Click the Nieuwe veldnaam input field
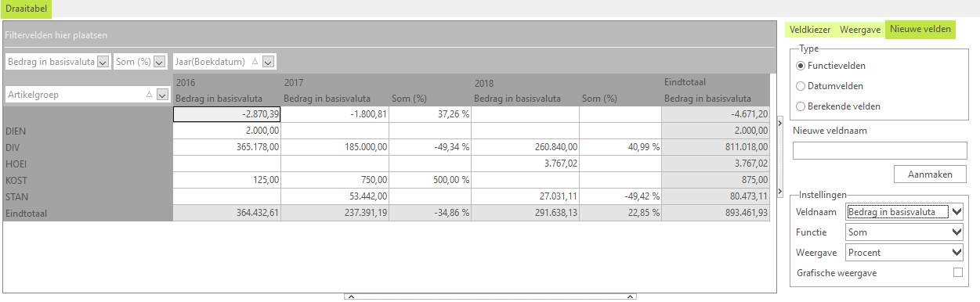The width and height of the screenshot is (980, 302). point(880,151)
